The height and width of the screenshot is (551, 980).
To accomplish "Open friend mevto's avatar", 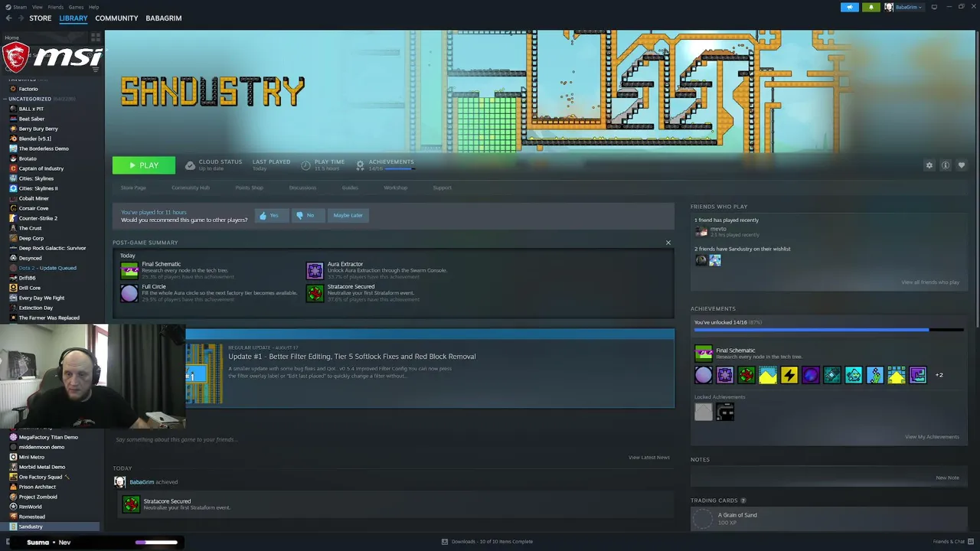I will pyautogui.click(x=701, y=232).
